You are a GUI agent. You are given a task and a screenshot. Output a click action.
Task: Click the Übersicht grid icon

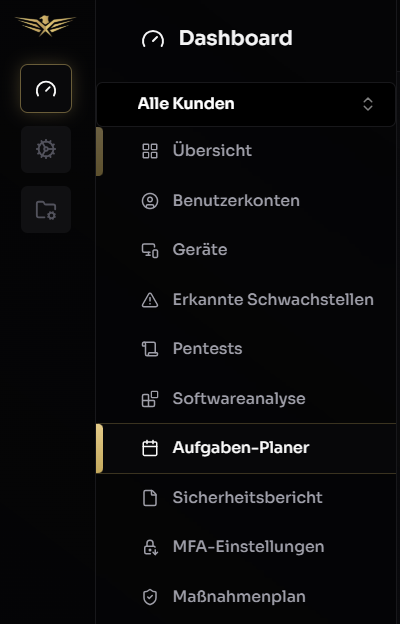pos(150,151)
